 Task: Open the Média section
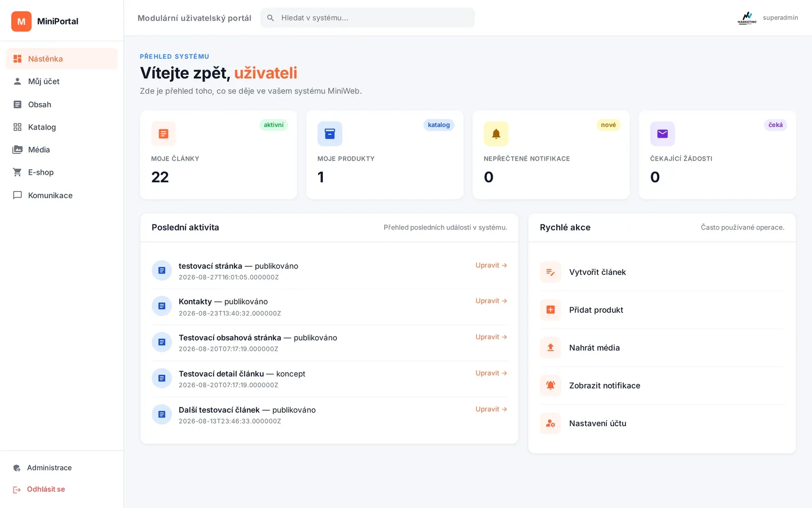coord(61,150)
